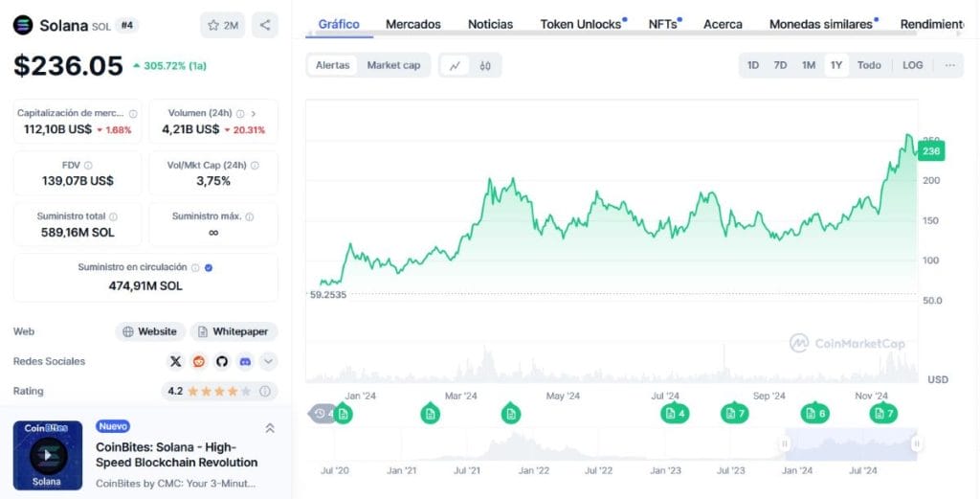Viewport: 980px width, 499px height.
Task: Open Solana's X (Twitter) profile
Action: pos(176,361)
